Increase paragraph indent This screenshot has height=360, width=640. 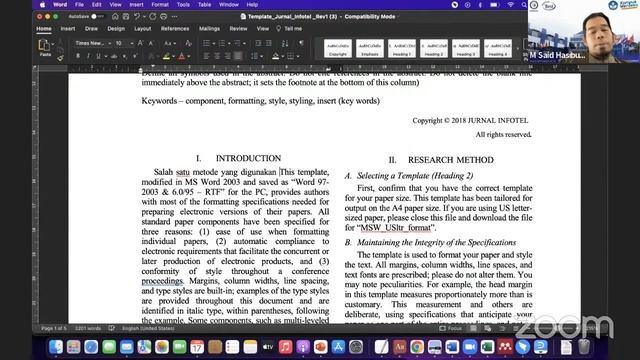click(269, 43)
